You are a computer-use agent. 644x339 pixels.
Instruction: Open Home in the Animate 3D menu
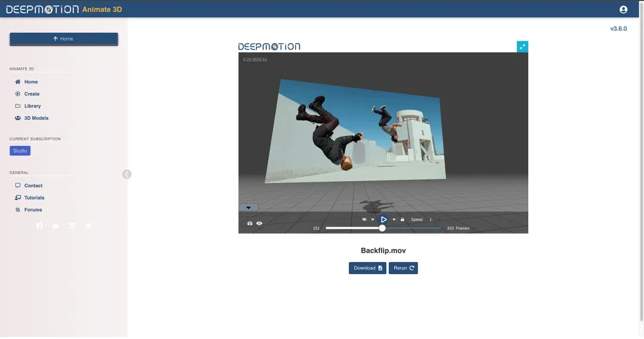pos(31,82)
